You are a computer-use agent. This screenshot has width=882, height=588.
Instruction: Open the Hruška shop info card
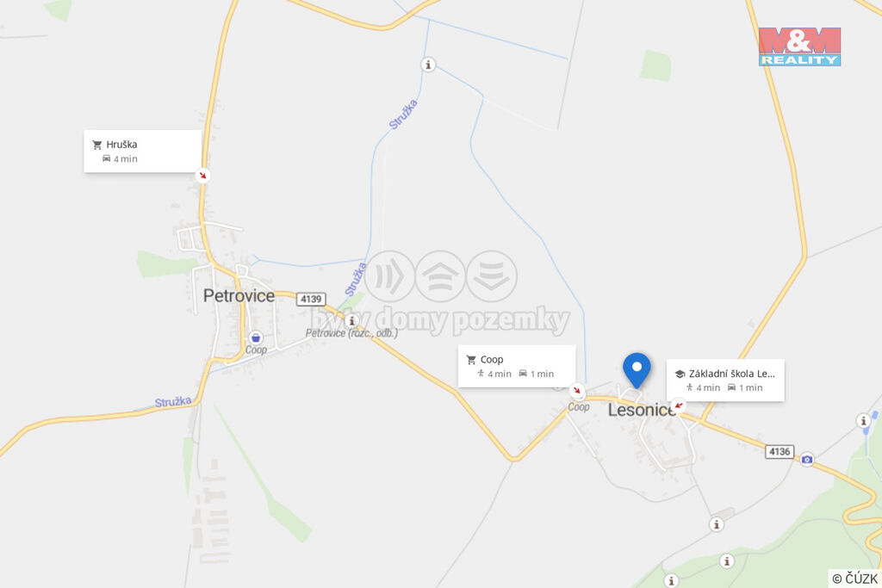(x=142, y=152)
